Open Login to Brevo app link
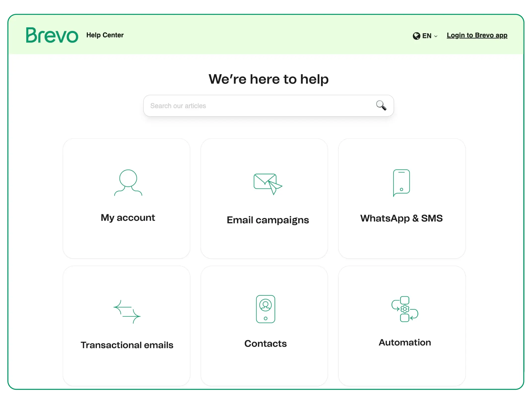 [x=477, y=35]
